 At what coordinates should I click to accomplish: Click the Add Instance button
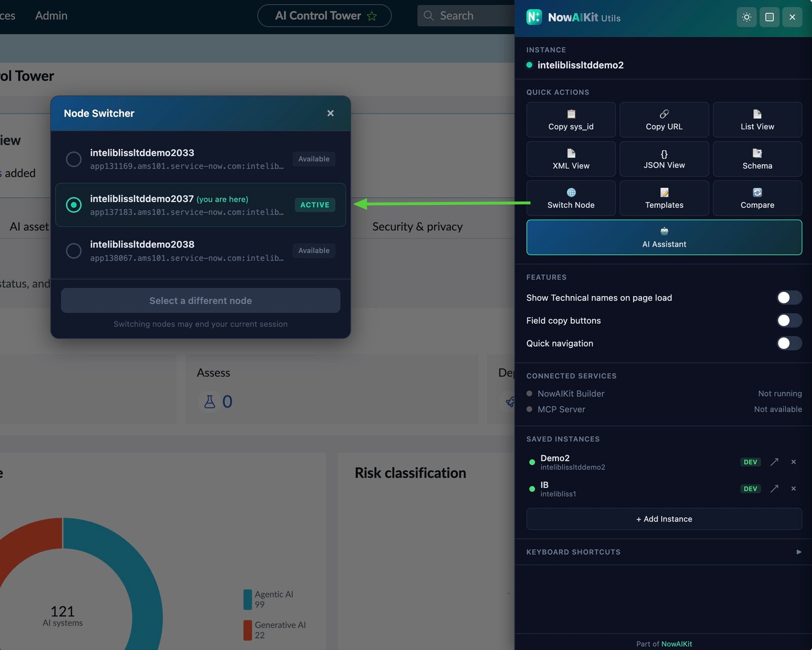(x=664, y=519)
